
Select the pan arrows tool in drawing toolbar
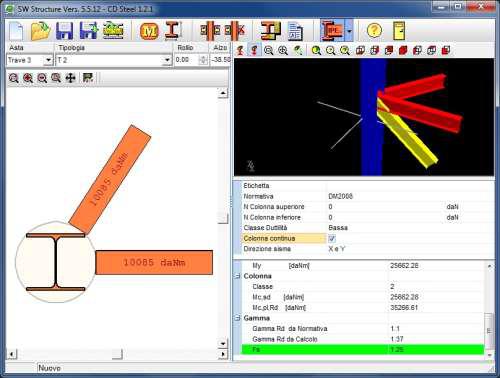[x=70, y=78]
